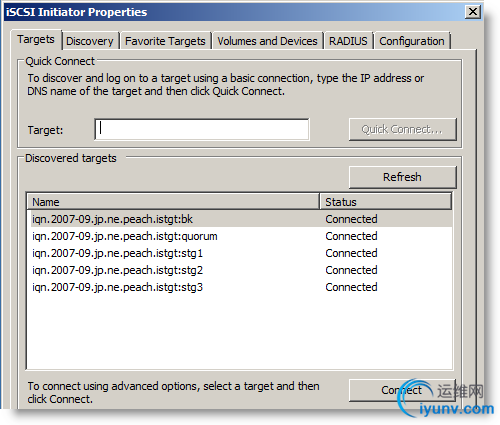Close the iSCSI Initiator Properties dialog
Image resolution: width=500 pixels, height=425 pixels.
tap(473, 12)
